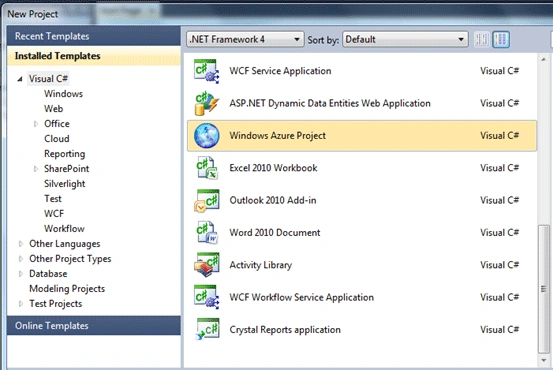Switch to small icons view
This screenshot has width=553, height=370.
pyautogui.click(x=482, y=40)
